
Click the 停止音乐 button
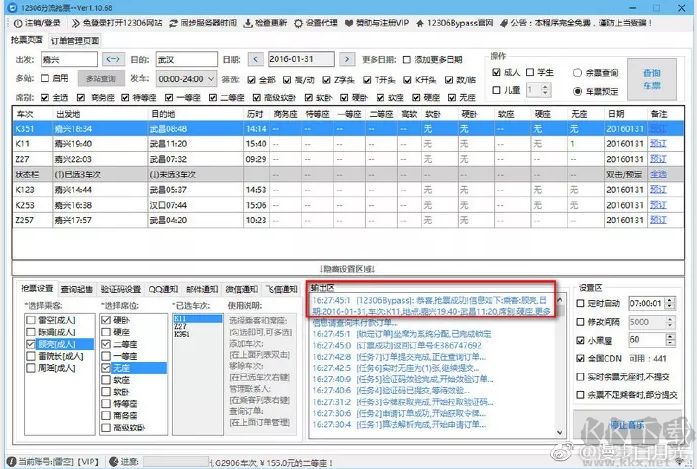point(628,425)
